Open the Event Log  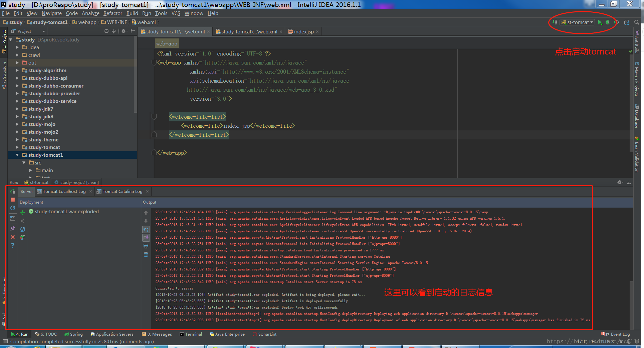(x=616, y=334)
